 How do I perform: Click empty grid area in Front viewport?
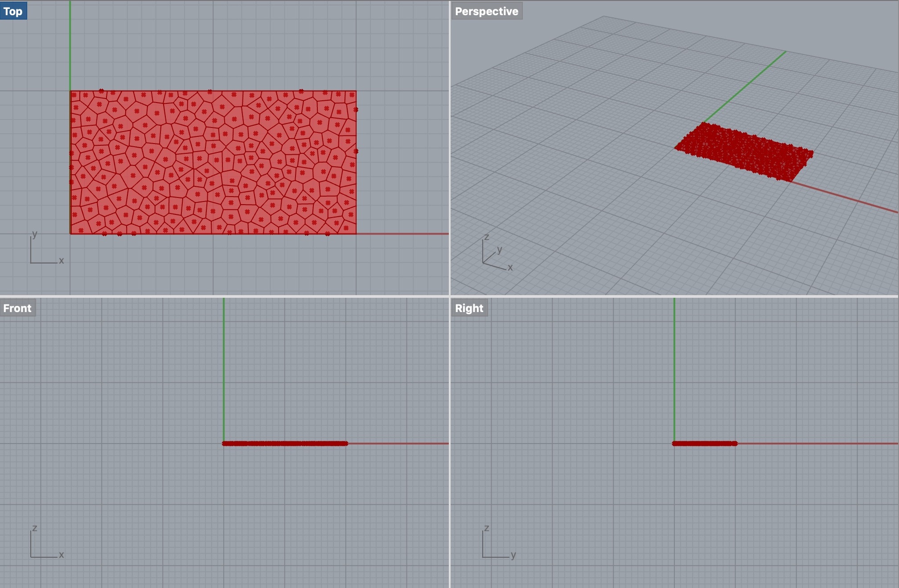tap(134, 379)
